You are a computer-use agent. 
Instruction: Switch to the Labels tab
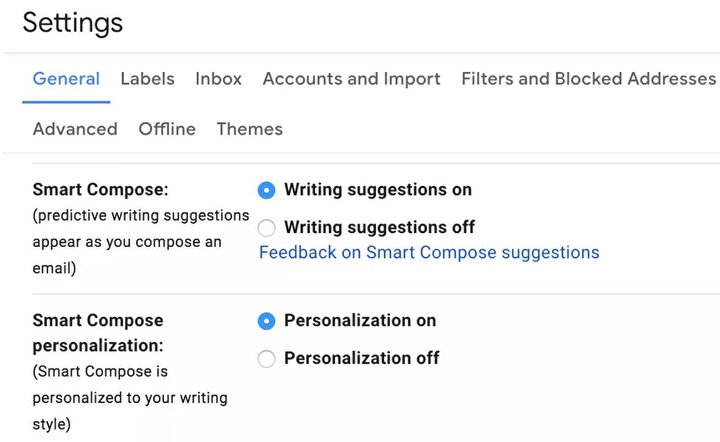point(147,79)
